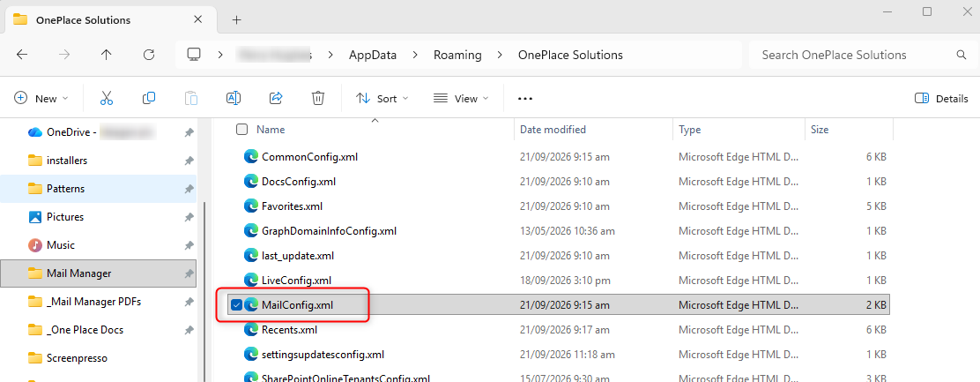Toggle the select-all checkbox by Name header

(x=241, y=130)
